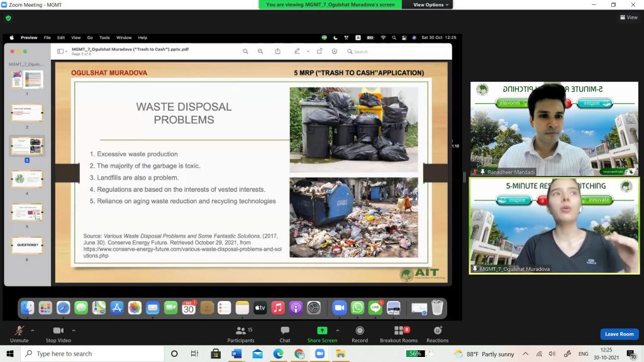Click the Search field in Preview
This screenshot has height=362, width=644.
coord(396,52)
